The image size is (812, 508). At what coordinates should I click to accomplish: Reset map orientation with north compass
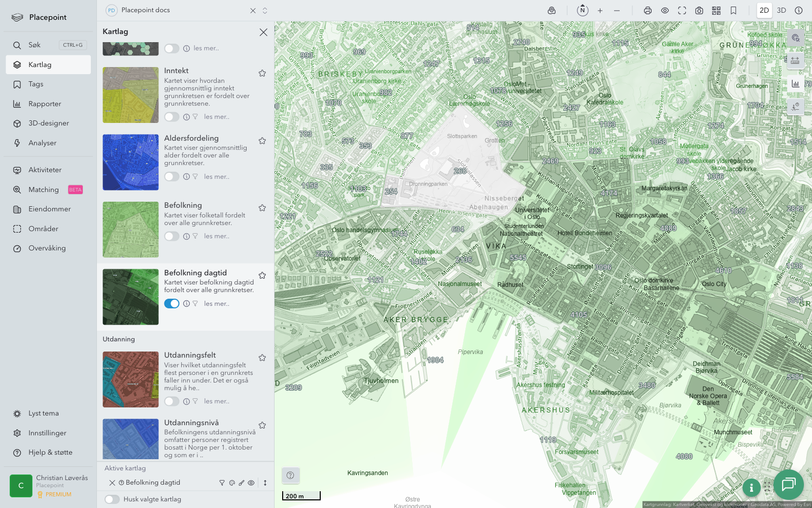tap(583, 10)
